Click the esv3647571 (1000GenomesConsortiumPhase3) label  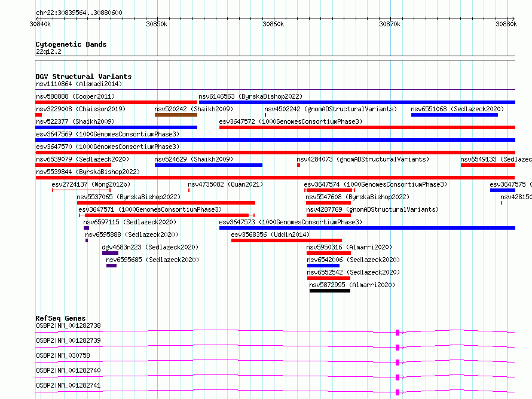tap(150, 209)
